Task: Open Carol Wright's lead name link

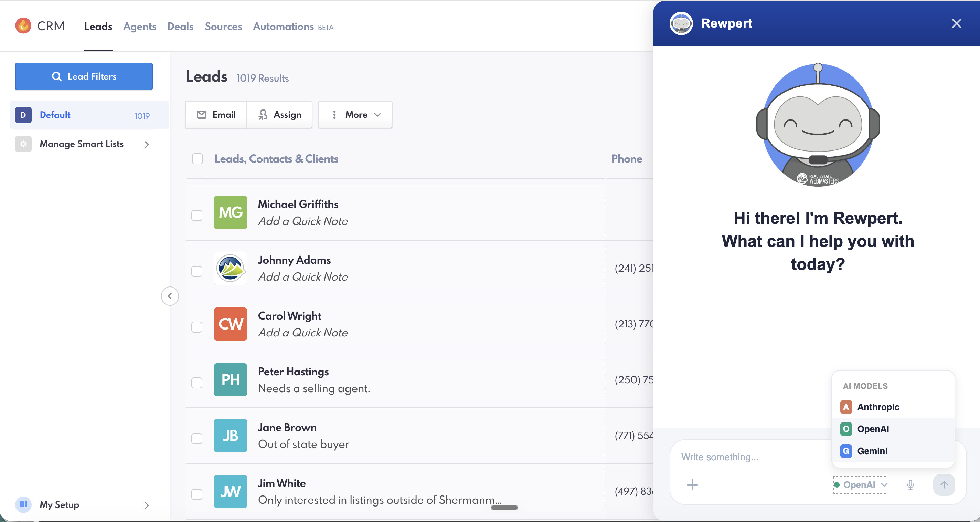Action: pos(290,316)
